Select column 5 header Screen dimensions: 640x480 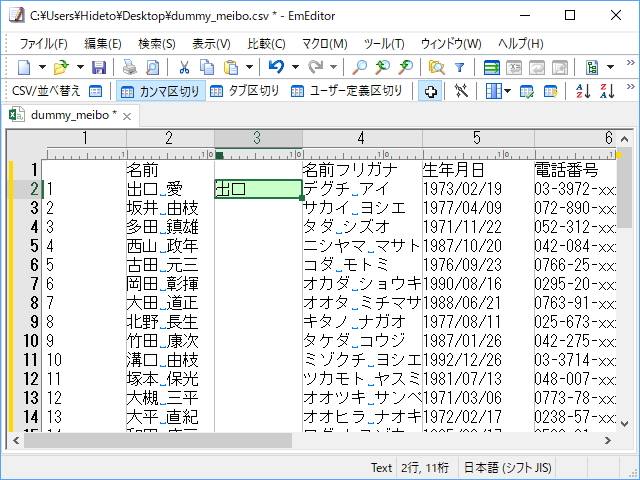478,138
